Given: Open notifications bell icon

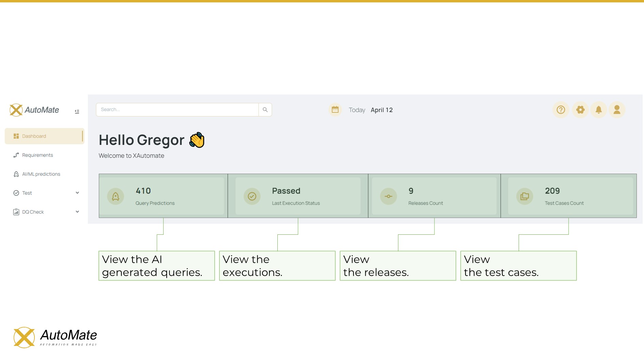Looking at the screenshot, I should tap(599, 110).
